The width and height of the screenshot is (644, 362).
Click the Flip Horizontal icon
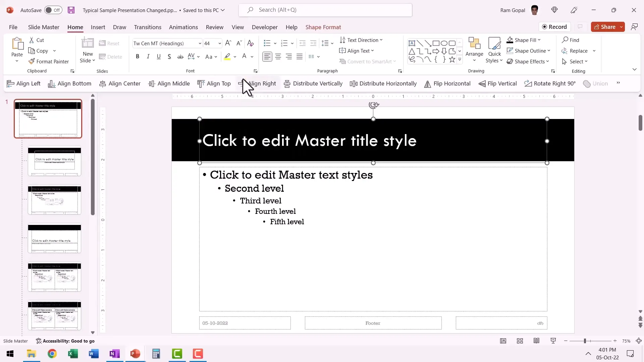pos(427,84)
